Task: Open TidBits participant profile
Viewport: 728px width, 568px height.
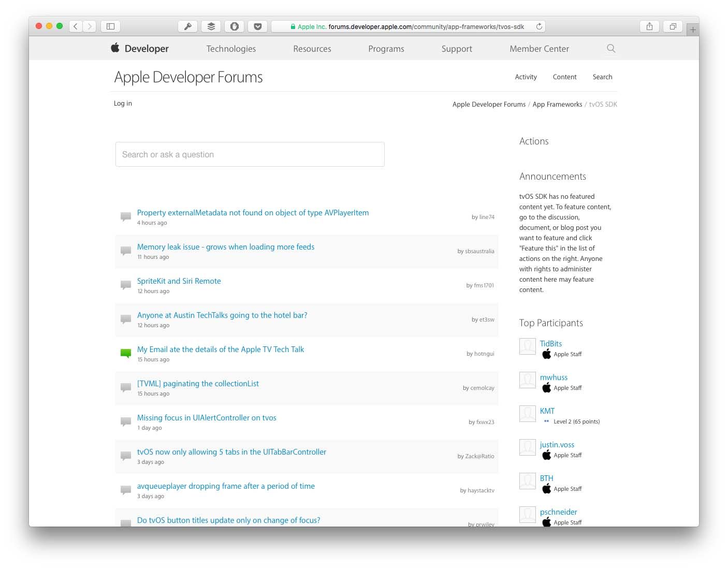Action: pyautogui.click(x=551, y=344)
